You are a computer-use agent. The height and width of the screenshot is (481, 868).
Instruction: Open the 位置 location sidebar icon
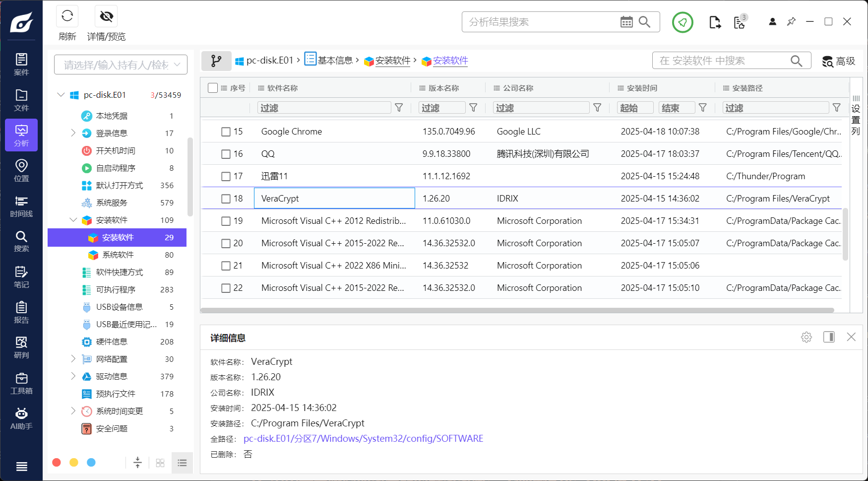(x=21, y=170)
